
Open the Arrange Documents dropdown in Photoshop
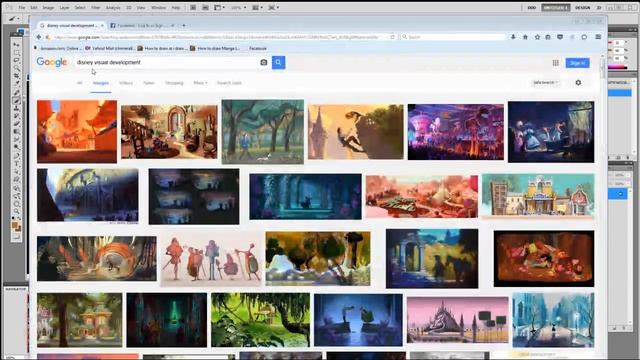pyautogui.click(x=257, y=8)
